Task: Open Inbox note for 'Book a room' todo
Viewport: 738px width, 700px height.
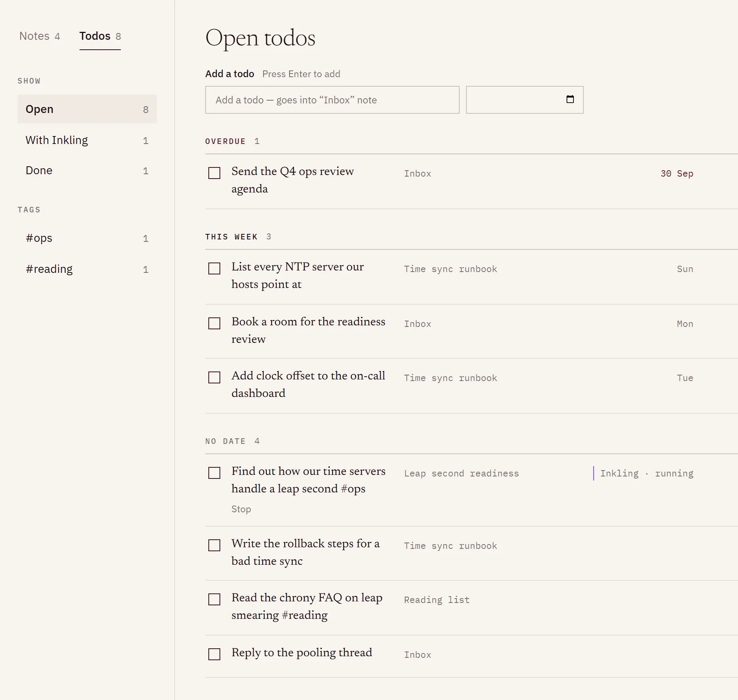Action: tap(418, 324)
